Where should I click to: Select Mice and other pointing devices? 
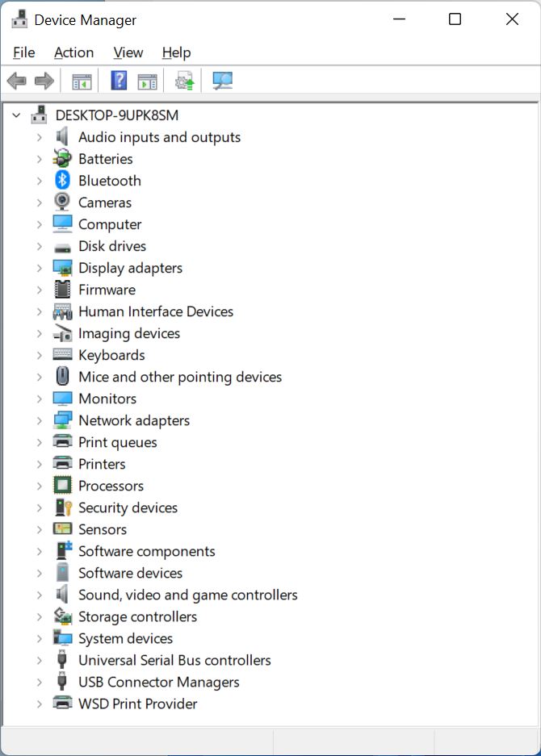click(x=180, y=377)
